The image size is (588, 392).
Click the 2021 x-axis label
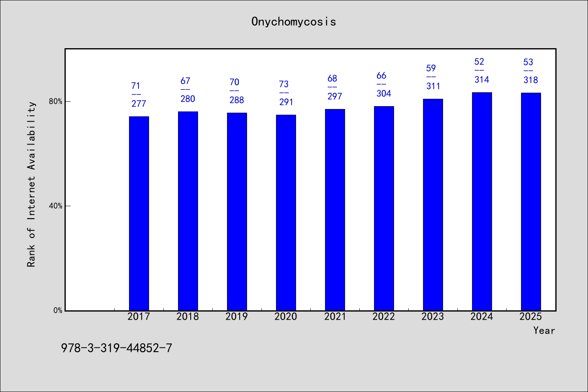click(335, 316)
